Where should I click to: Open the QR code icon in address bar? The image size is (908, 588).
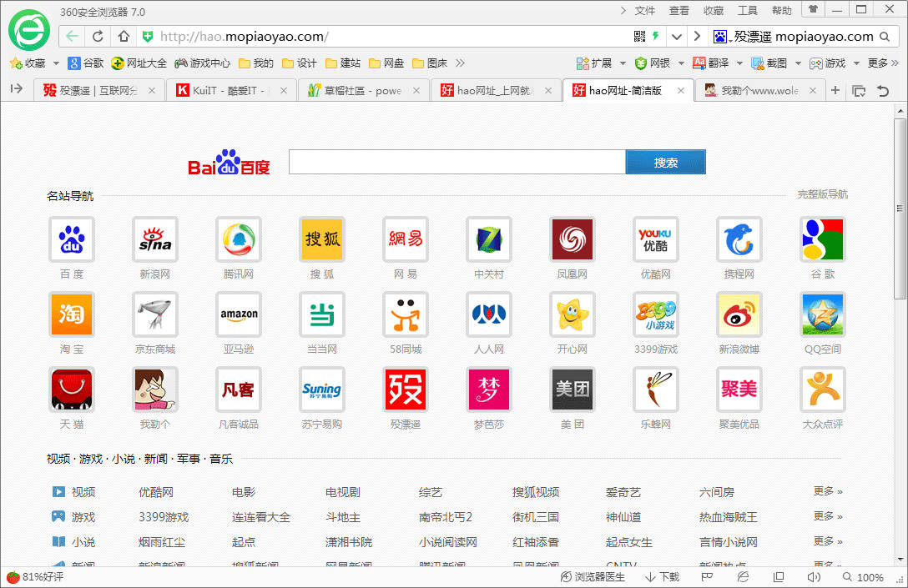click(x=639, y=37)
